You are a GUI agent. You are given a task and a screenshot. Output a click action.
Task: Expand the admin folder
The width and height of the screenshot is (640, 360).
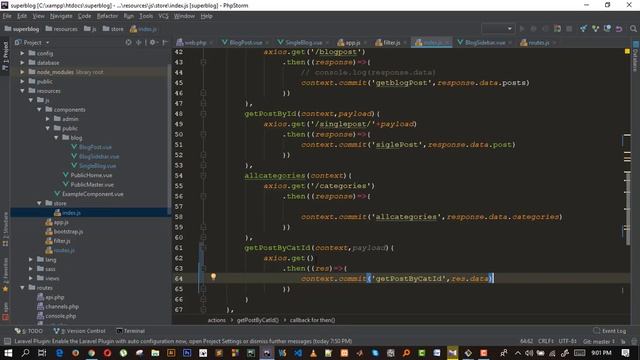click(48, 119)
